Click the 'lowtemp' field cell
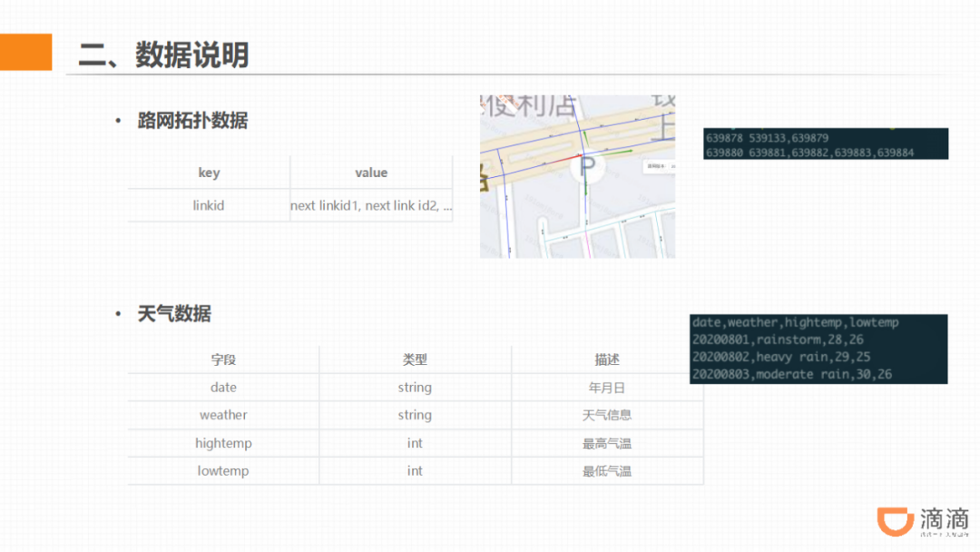This screenshot has height=552, width=980. (x=224, y=470)
